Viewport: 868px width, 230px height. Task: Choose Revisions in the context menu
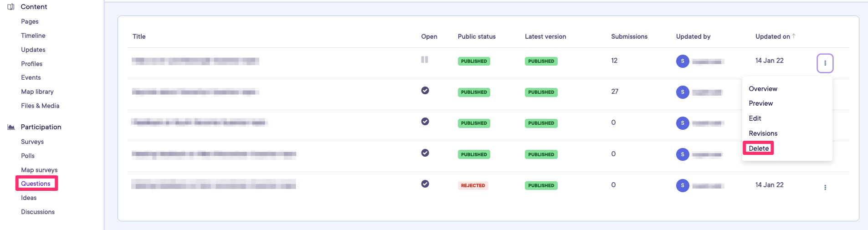pos(763,133)
